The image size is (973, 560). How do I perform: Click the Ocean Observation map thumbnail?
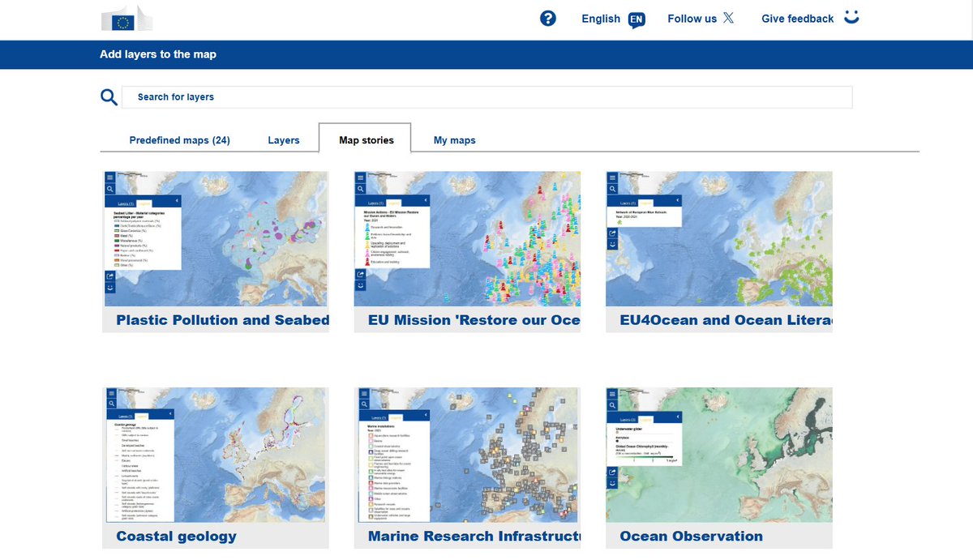[718, 455]
